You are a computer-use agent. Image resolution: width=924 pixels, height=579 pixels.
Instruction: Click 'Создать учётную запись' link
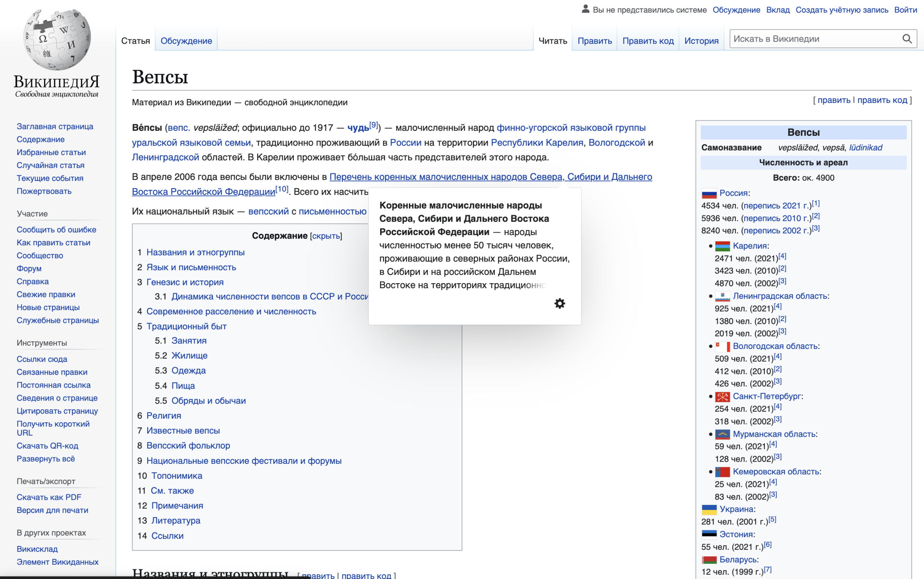pyautogui.click(x=842, y=10)
